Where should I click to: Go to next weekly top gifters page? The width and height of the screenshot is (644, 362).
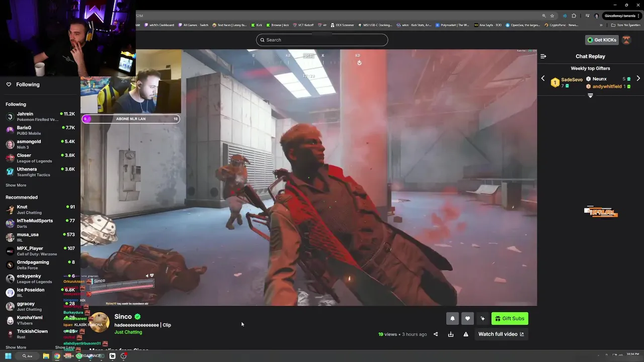pos(638,78)
